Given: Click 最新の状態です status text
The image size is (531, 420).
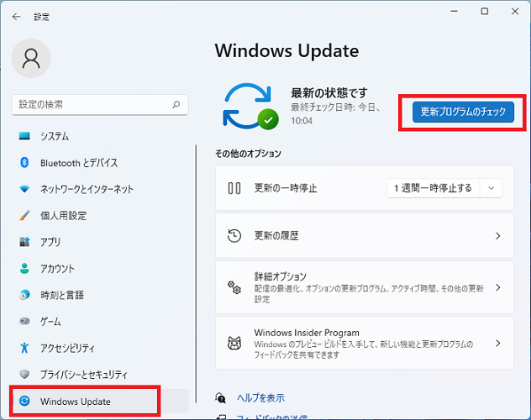Looking at the screenshot, I should pos(329,92).
